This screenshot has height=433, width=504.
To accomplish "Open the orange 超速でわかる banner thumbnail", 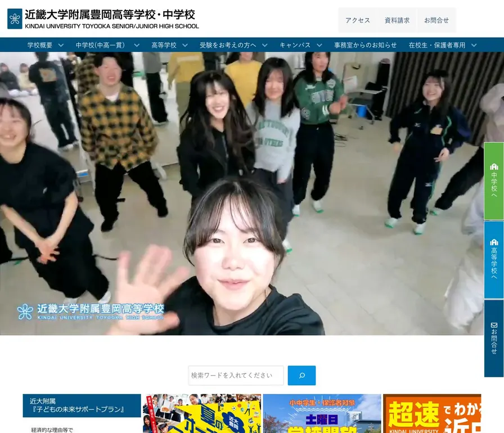I will pos(432,413).
